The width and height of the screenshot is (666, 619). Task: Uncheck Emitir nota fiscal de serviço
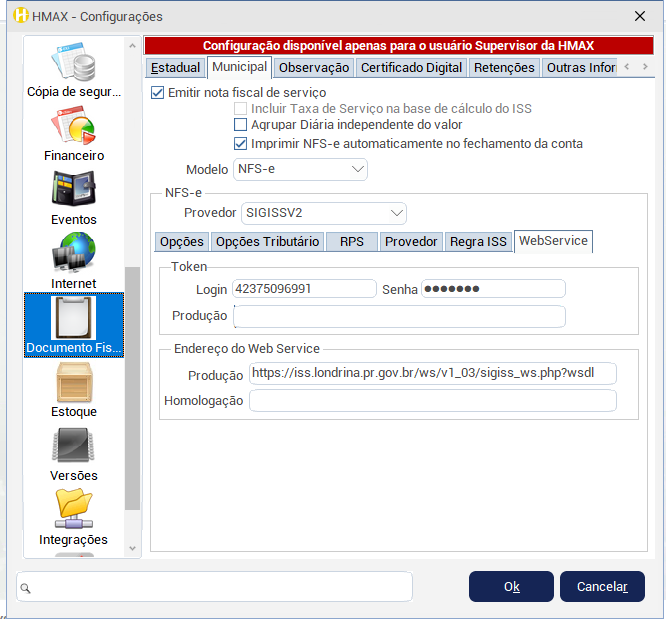(157, 93)
